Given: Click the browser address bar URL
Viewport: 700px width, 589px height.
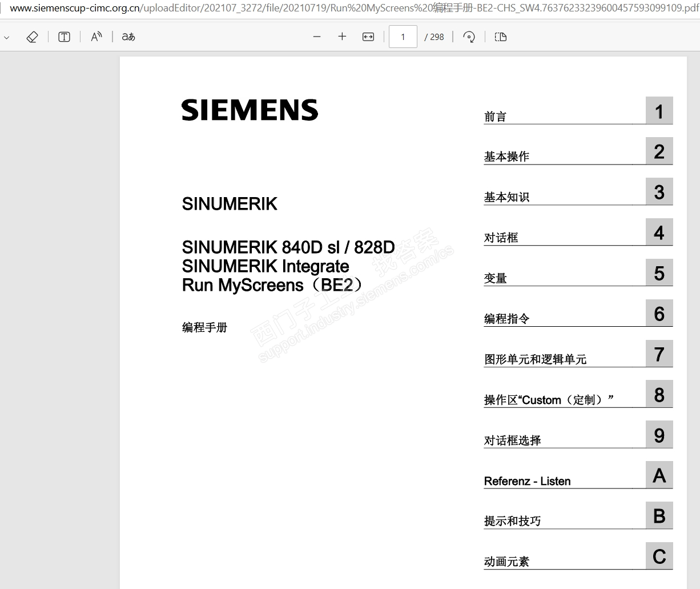Looking at the screenshot, I should [x=354, y=8].
